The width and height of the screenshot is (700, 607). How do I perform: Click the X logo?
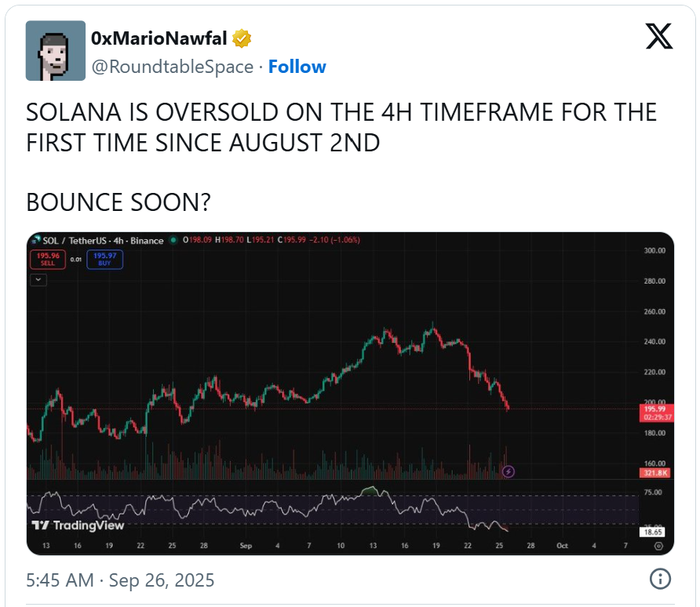(x=658, y=37)
